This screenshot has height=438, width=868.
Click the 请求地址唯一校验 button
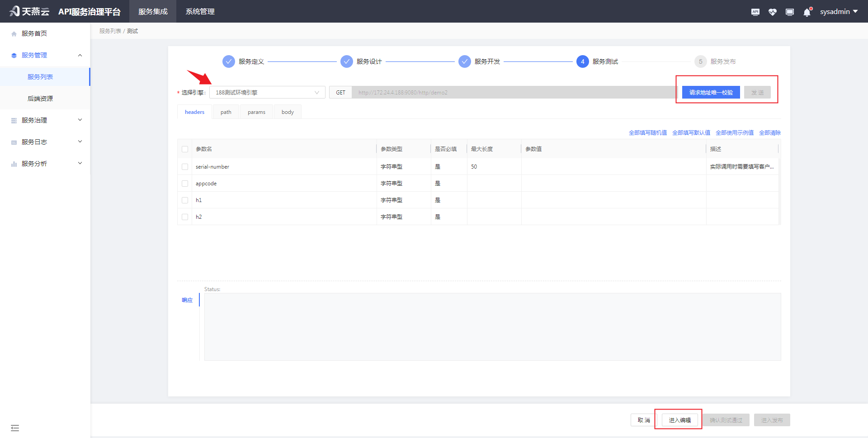pyautogui.click(x=711, y=93)
